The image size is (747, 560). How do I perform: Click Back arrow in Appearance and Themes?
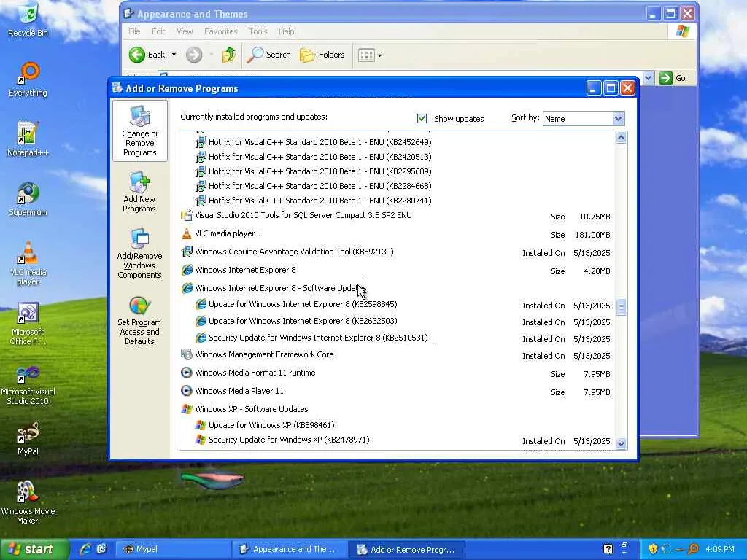[147, 55]
